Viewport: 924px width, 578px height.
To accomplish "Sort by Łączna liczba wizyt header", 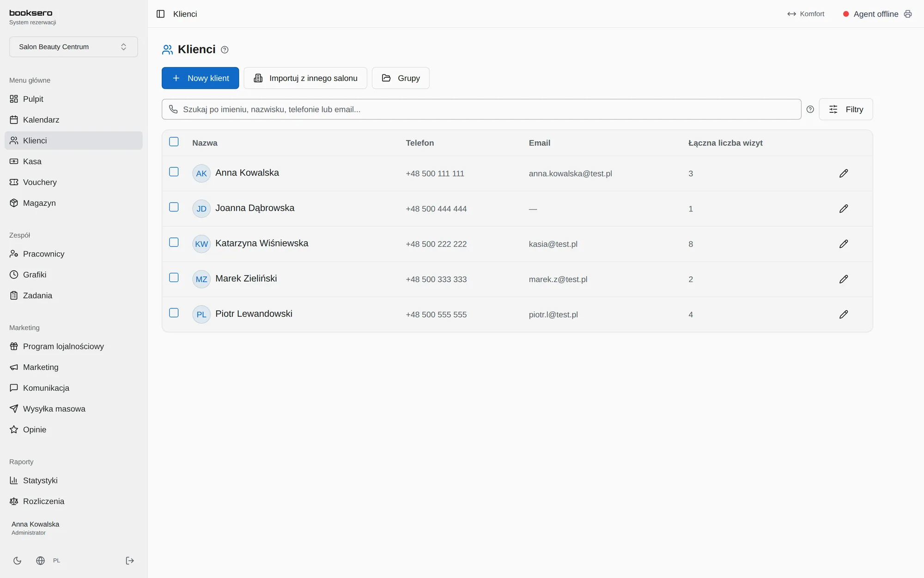I will tap(725, 143).
